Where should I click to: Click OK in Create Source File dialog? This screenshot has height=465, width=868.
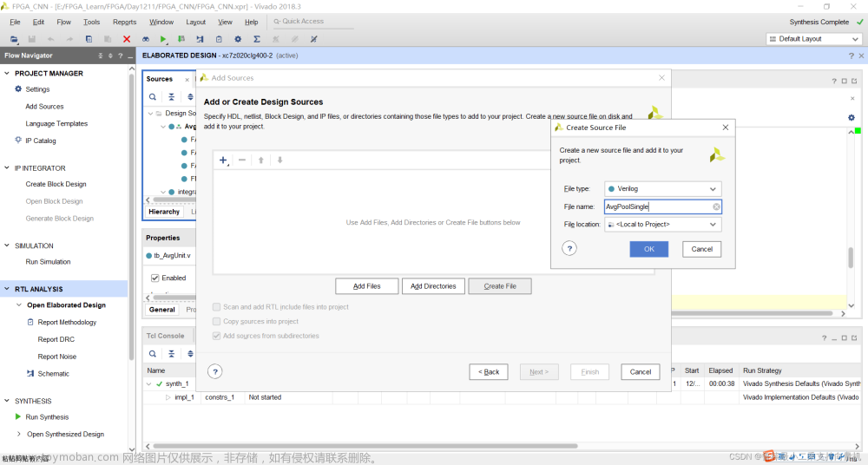(x=648, y=249)
